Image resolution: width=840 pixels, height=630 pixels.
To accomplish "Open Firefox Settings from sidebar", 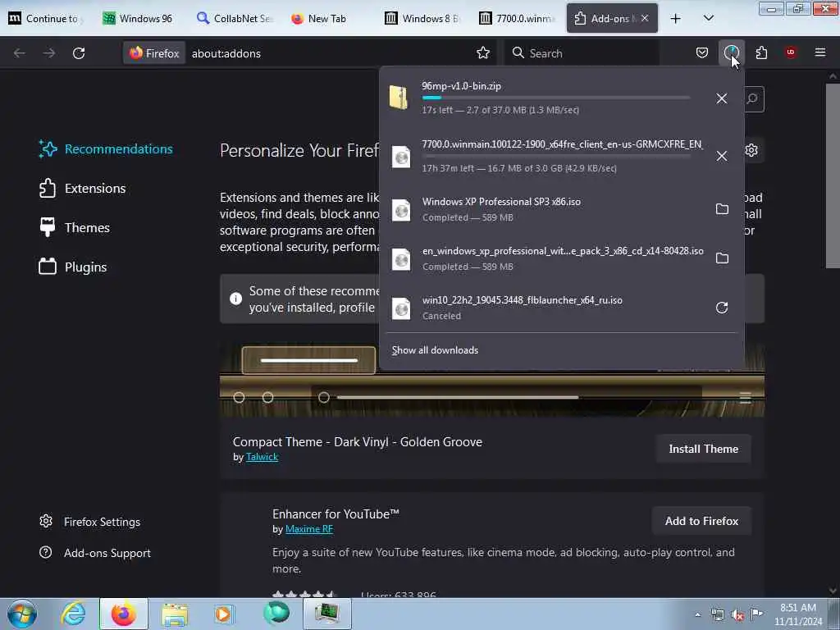I will pos(89,522).
